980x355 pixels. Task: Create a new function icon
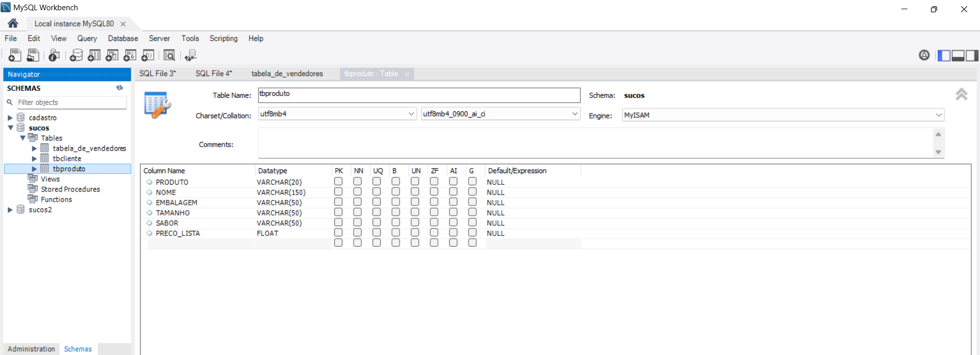148,55
